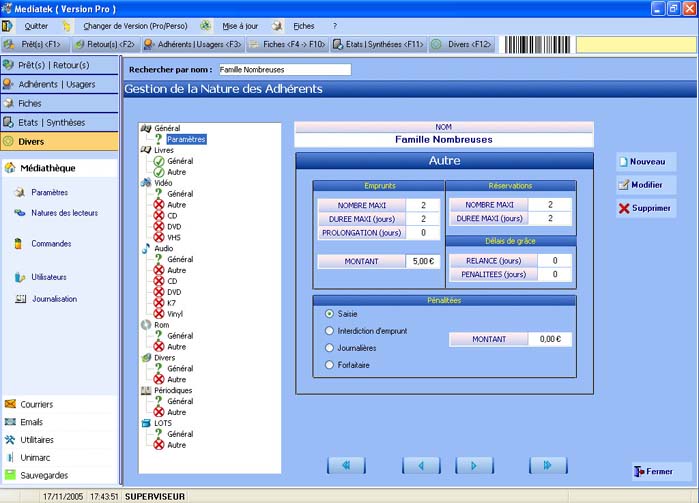
Task: Click the yellow barcode input field
Action: point(636,45)
